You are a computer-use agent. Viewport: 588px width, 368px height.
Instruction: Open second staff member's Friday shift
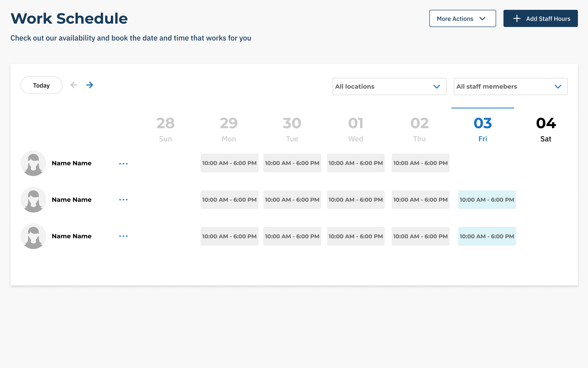point(487,200)
